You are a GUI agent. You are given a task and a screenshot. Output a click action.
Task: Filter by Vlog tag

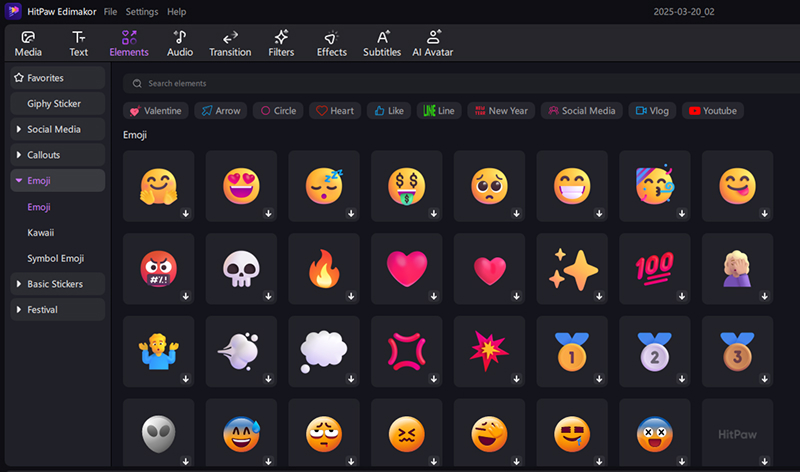[x=652, y=111]
